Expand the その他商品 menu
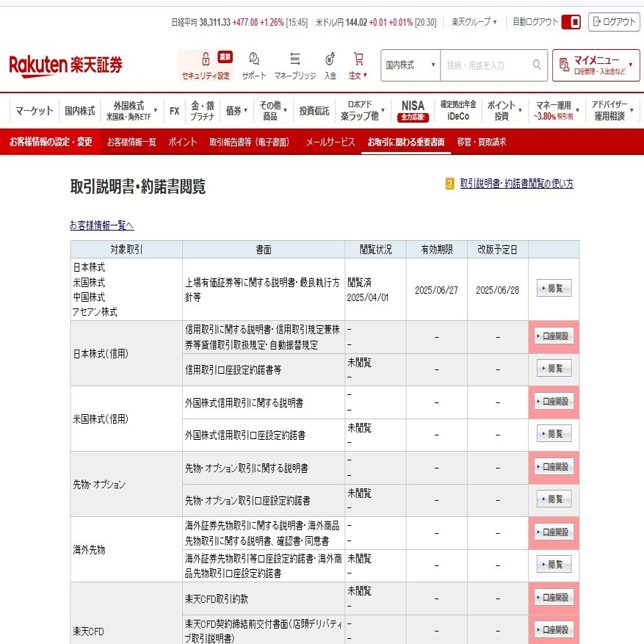Image resolution: width=644 pixels, height=644 pixels. [272, 110]
